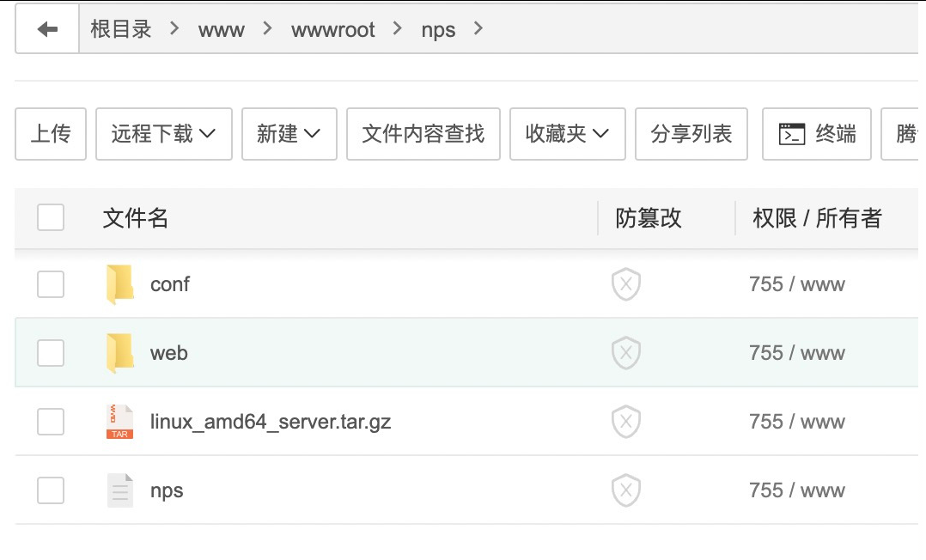Open web folder by its name

(x=169, y=353)
